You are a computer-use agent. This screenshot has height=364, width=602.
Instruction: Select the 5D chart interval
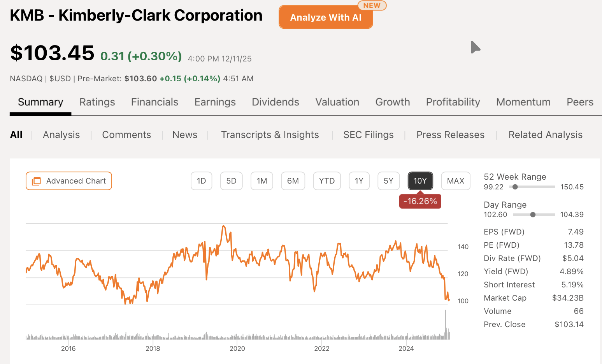coord(231,181)
